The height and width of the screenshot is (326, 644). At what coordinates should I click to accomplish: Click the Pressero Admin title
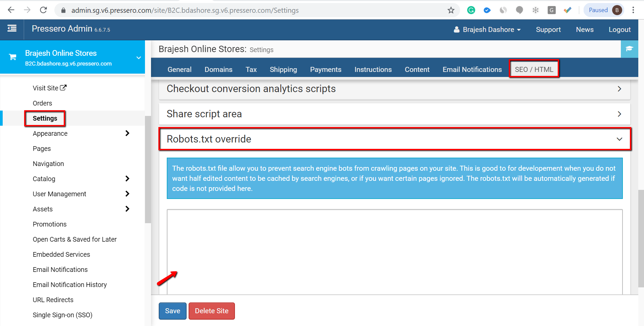click(62, 29)
